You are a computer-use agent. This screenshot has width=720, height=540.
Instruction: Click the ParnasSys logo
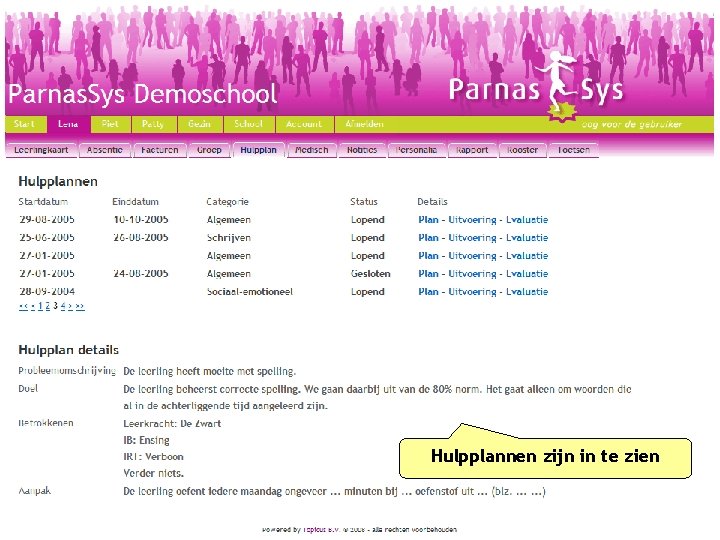(x=536, y=88)
